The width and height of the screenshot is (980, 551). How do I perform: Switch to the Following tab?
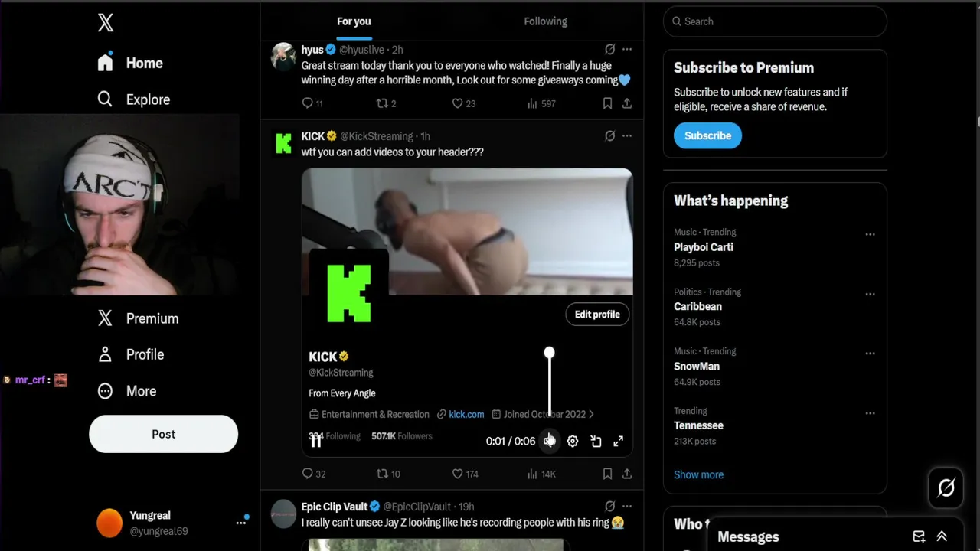[x=545, y=21]
